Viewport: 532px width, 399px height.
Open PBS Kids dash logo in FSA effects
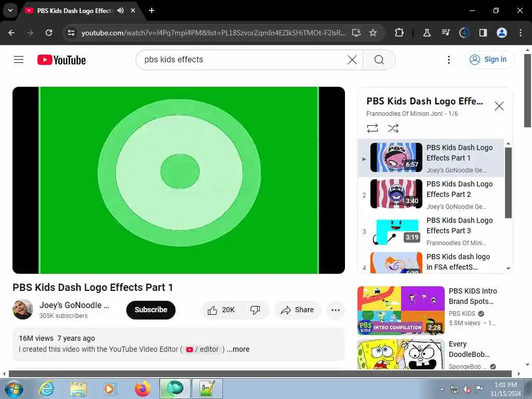431,262
